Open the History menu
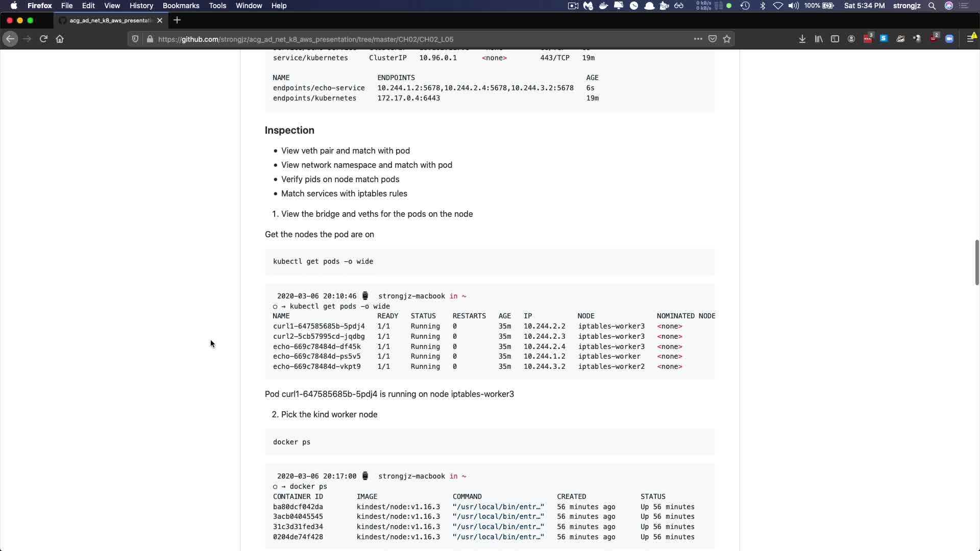The width and height of the screenshot is (980, 551). [141, 6]
